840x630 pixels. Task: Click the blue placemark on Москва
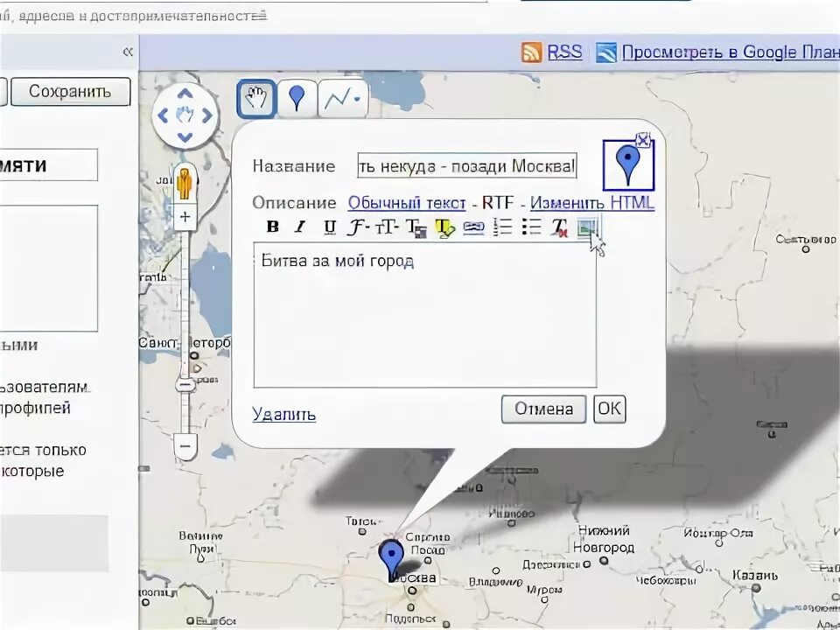(x=392, y=559)
